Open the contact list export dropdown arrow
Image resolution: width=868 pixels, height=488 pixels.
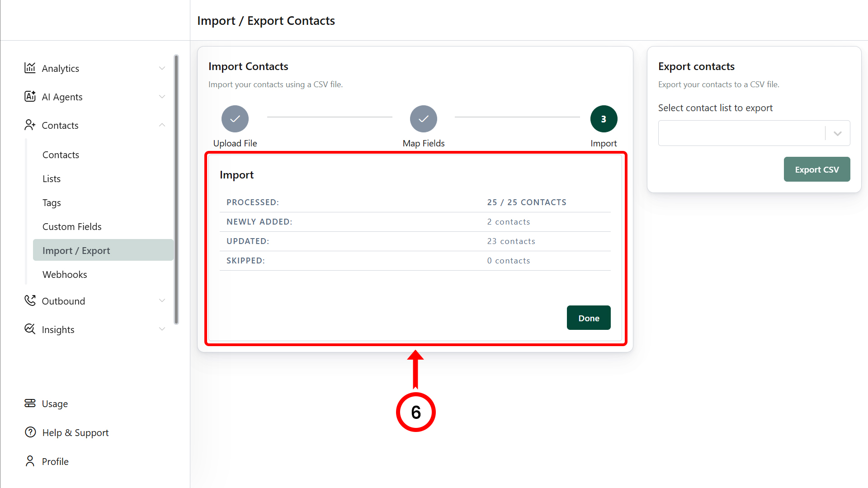838,133
